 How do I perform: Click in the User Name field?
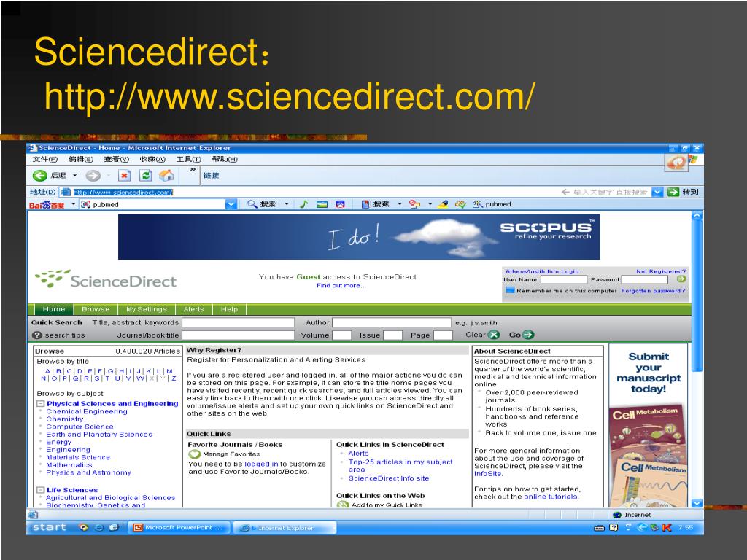click(x=563, y=279)
